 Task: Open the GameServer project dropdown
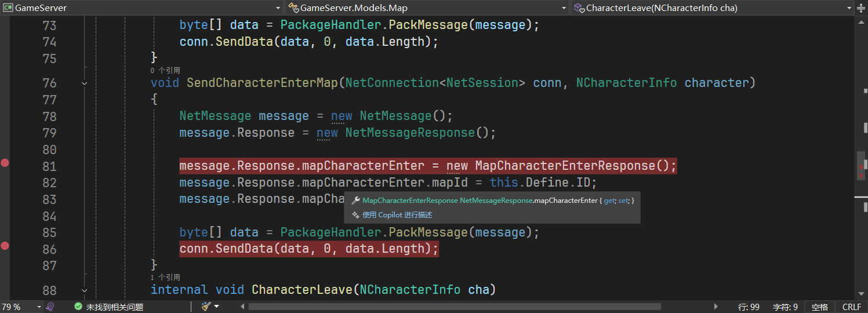(278, 8)
